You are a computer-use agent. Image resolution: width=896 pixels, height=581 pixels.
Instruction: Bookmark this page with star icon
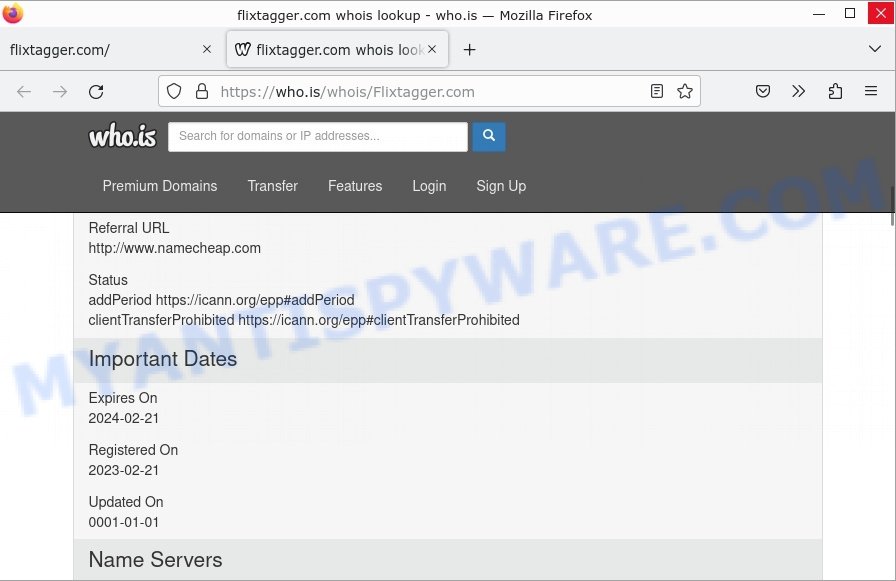coord(685,91)
